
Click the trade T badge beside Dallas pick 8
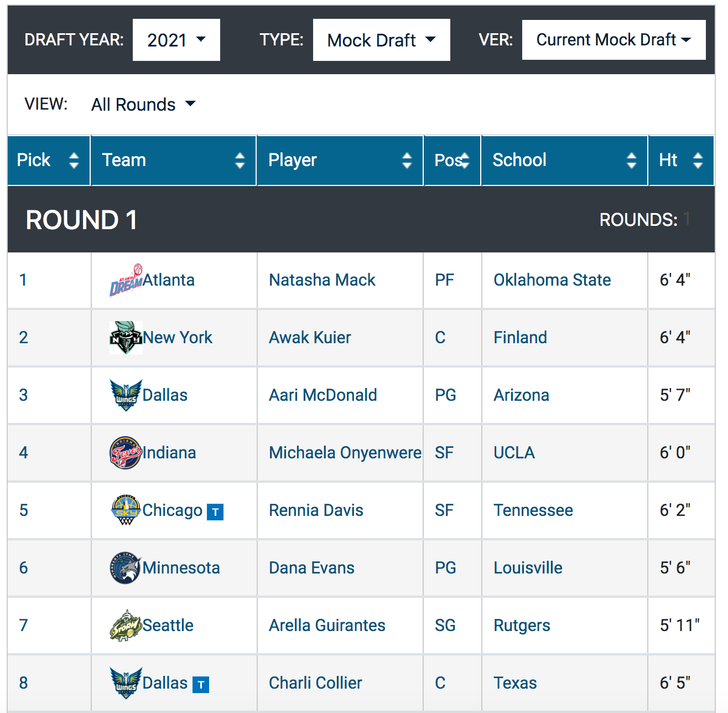coord(201,685)
